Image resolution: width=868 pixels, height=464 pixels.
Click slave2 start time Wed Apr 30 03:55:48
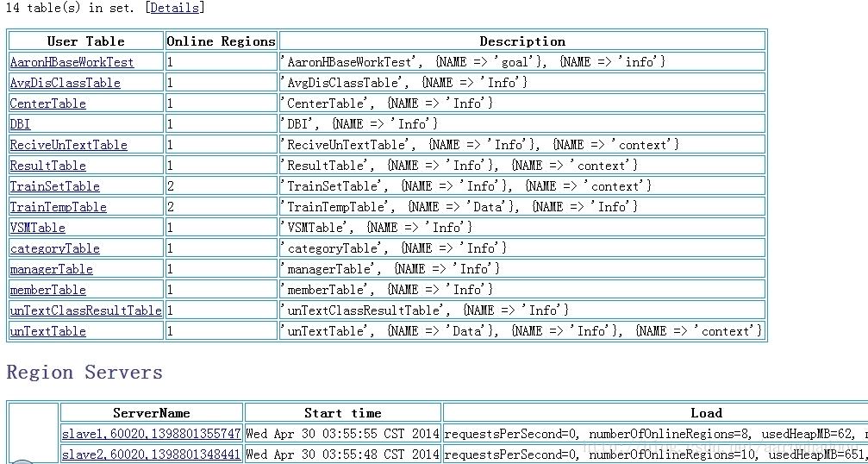343,455
